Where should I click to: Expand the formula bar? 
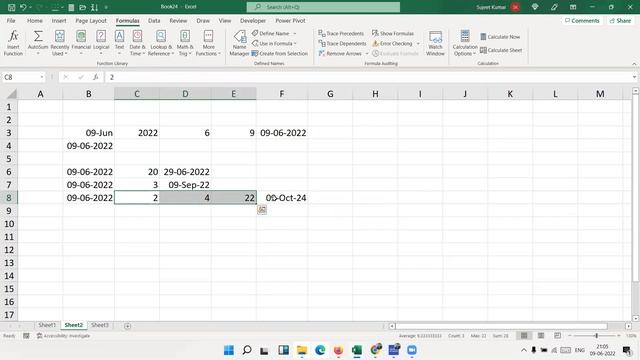634,77
